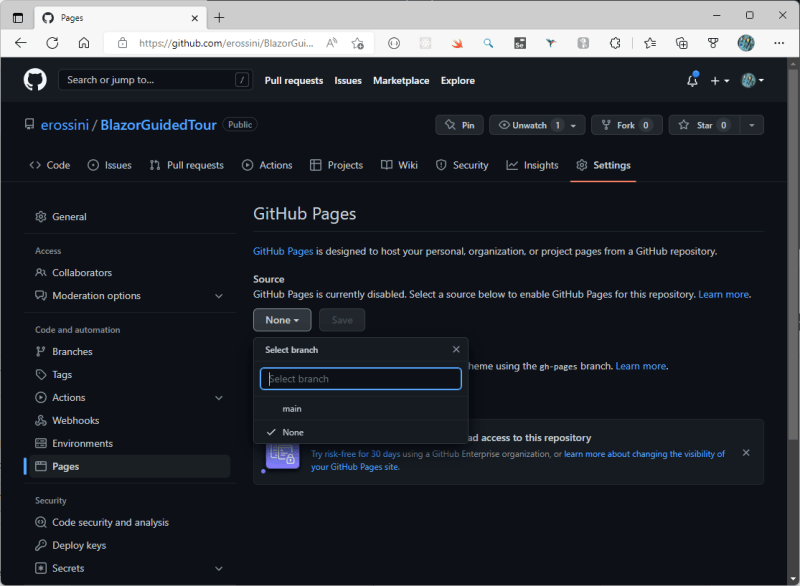Open the Star lists dropdown arrow
This screenshot has width=800, height=586.
click(752, 125)
